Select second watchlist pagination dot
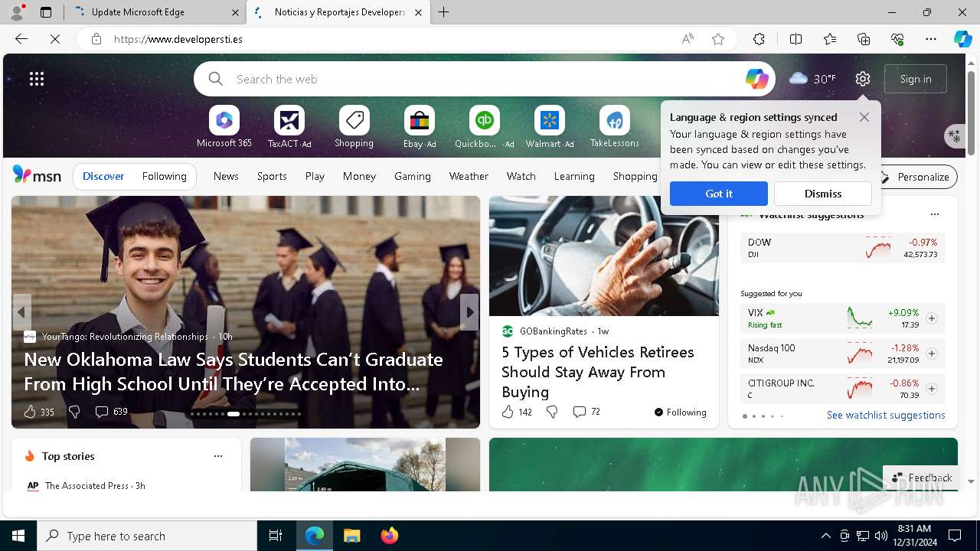Image resolution: width=980 pixels, height=551 pixels. (753, 416)
